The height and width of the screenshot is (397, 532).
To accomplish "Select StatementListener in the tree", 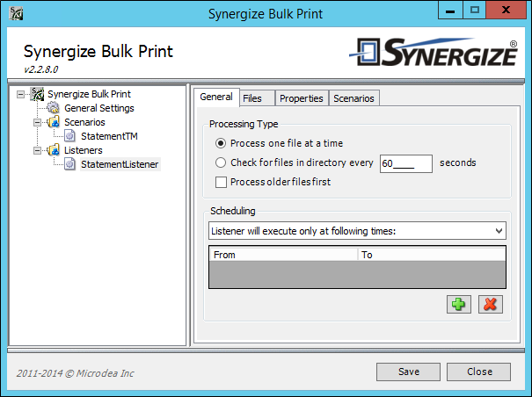I will coord(120,164).
